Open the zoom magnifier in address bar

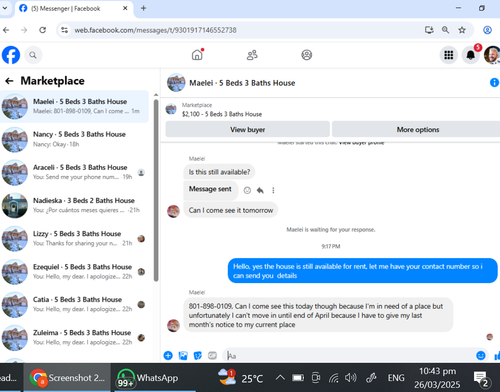click(x=445, y=30)
